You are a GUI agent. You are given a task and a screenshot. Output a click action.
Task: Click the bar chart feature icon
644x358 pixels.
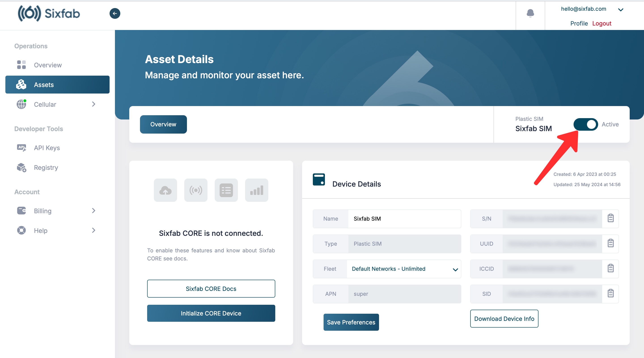(x=256, y=190)
